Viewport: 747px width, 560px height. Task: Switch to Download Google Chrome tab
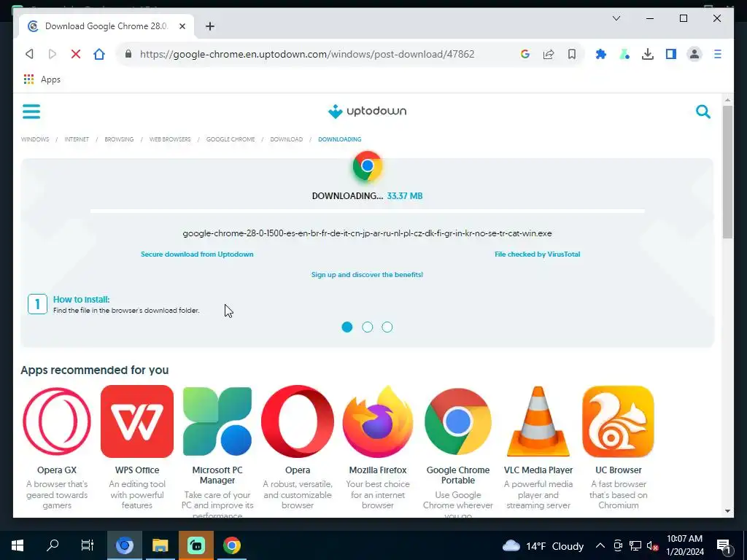107,26
